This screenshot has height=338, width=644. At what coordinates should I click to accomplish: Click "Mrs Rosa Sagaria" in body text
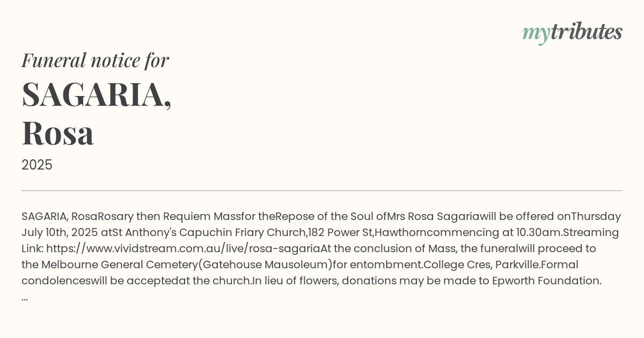tap(433, 216)
